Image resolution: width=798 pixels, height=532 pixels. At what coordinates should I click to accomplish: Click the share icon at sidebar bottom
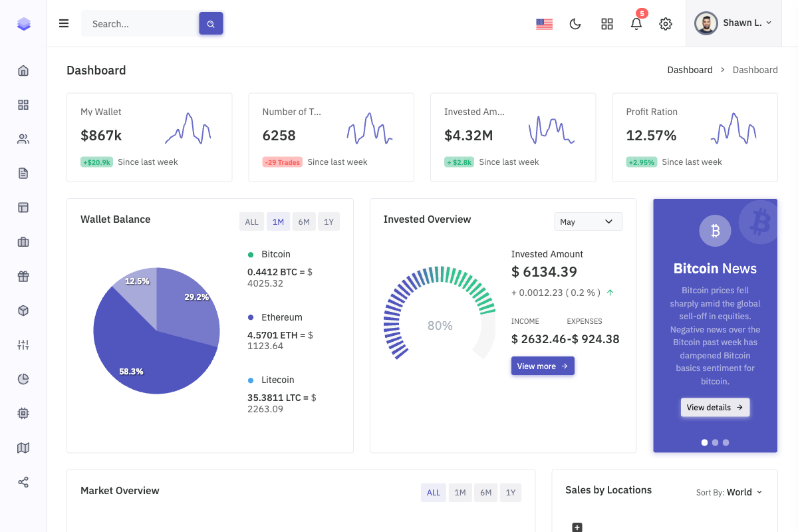23,481
